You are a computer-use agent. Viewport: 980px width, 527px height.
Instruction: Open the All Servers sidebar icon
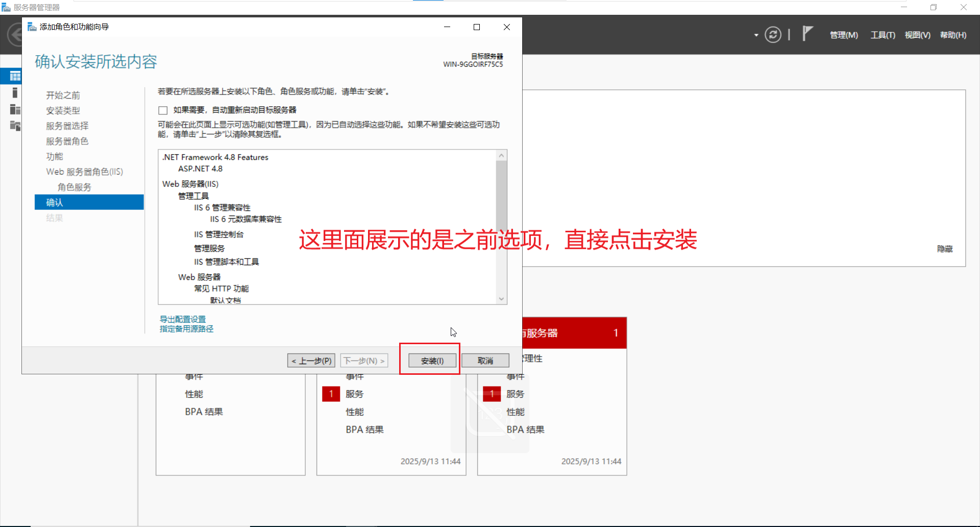tap(14, 109)
